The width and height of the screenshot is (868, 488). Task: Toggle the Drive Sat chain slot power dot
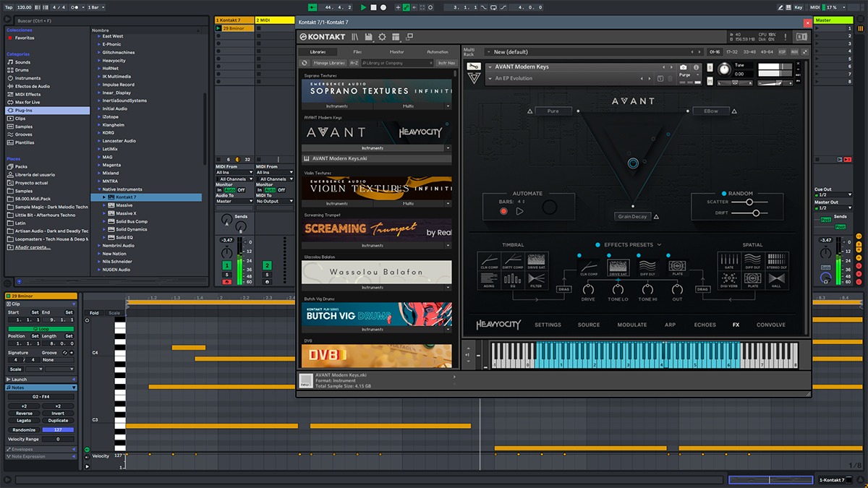coord(609,255)
